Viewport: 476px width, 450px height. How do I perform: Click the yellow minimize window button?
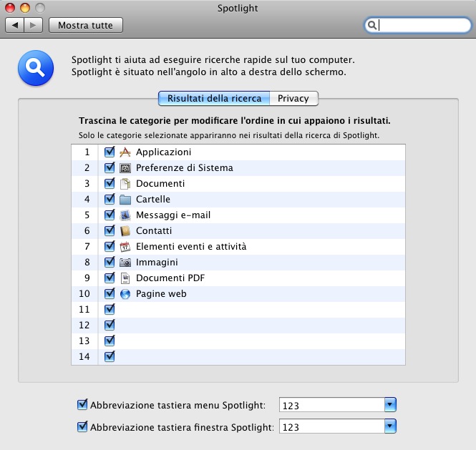click(x=25, y=8)
